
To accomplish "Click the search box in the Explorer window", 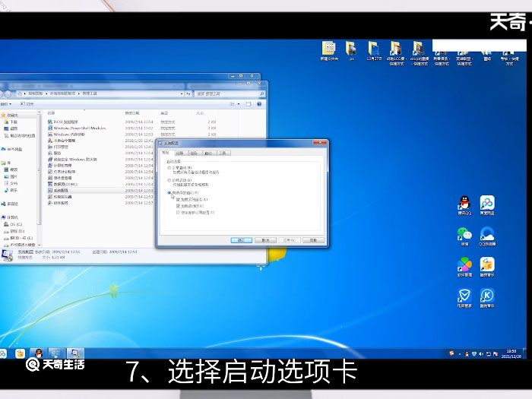I will 230,93.
